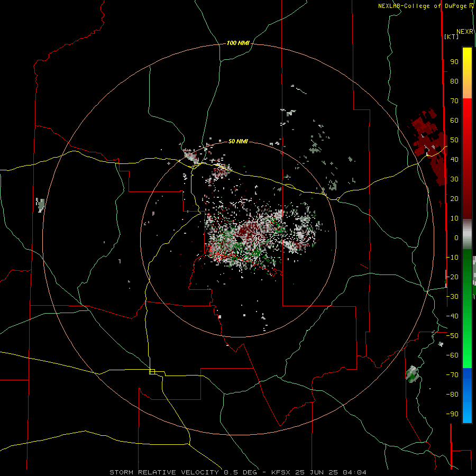Click the 90 value on velocity scale
476x476 pixels.
tap(454, 62)
